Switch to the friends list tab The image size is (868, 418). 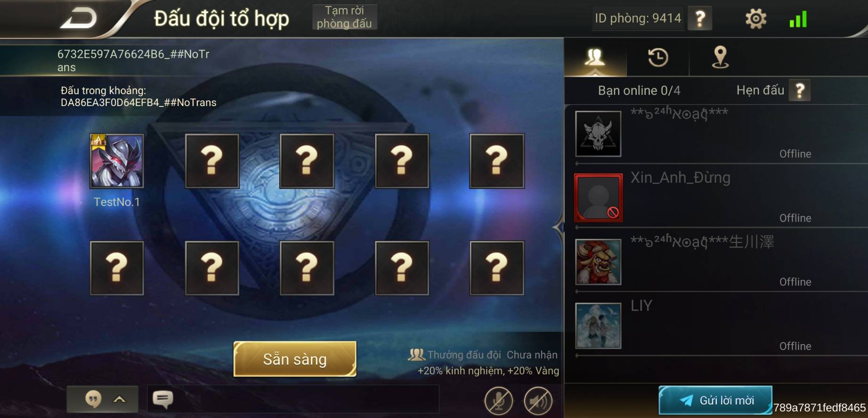pos(595,57)
